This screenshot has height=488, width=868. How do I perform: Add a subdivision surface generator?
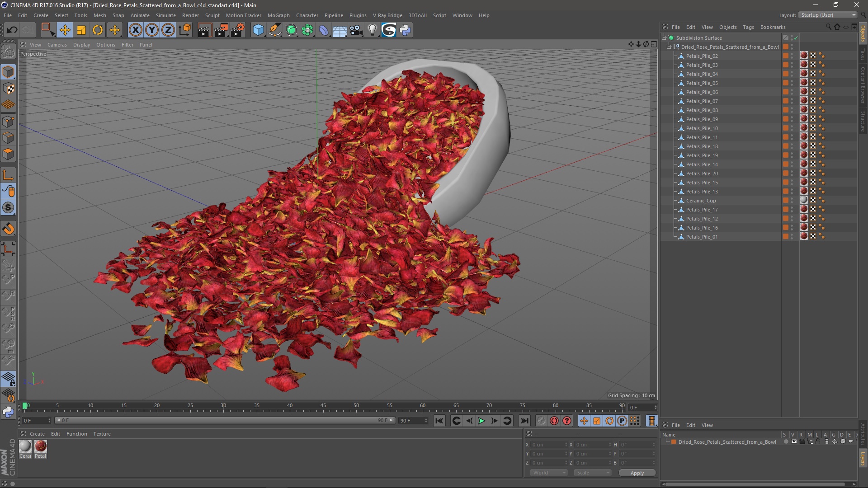pyautogui.click(x=291, y=30)
